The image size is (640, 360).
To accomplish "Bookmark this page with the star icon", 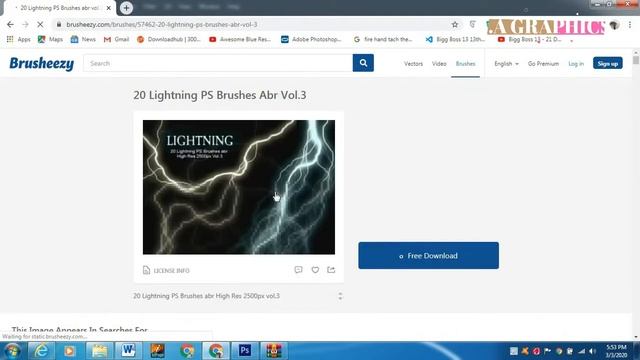I will pos(455,24).
